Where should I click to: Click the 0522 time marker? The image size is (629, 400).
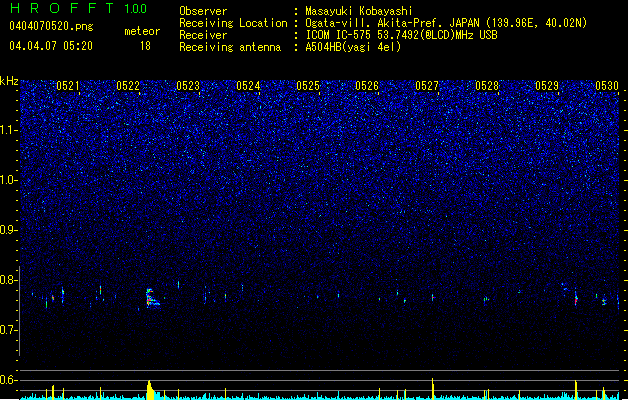(x=128, y=86)
